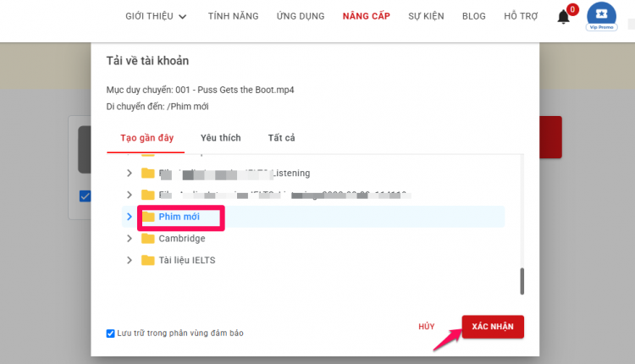Image resolution: width=635 pixels, height=364 pixels.
Task: Toggle Lưu trữ trong phân vùng đảm bảo checkbox
Action: (x=110, y=334)
